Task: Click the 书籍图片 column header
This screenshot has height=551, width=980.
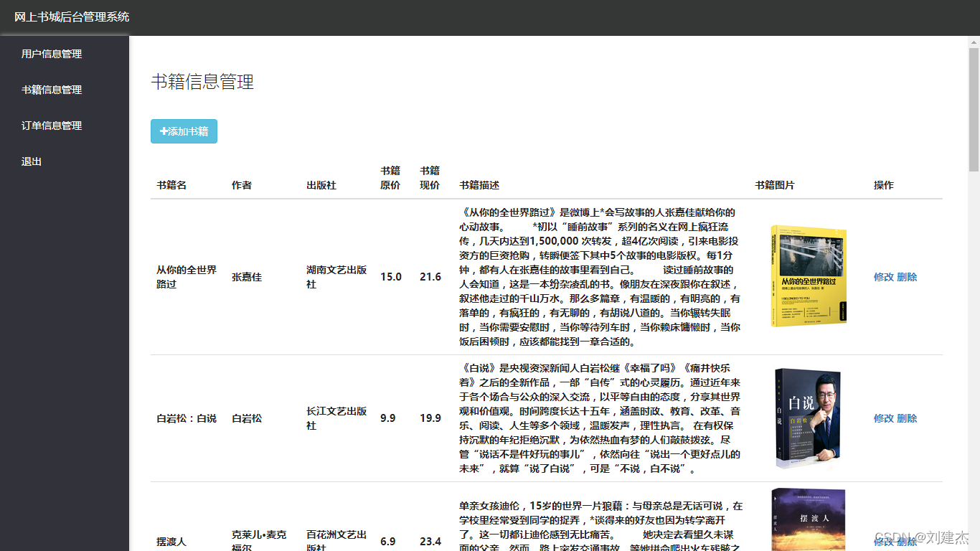Action: (x=775, y=185)
